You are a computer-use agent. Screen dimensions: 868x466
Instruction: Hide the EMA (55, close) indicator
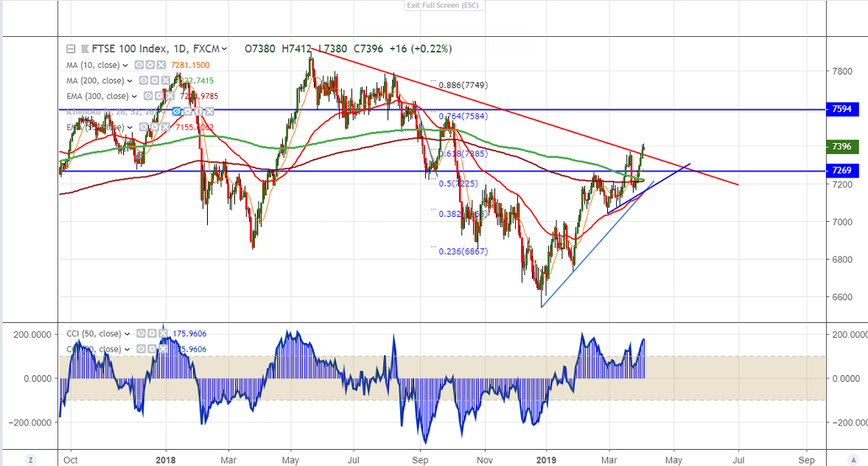[x=144, y=127]
